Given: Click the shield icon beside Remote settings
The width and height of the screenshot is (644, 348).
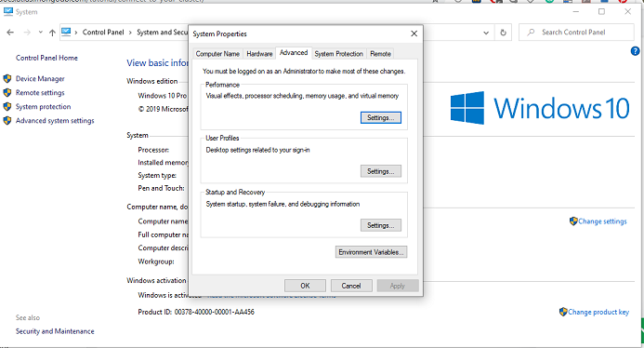Looking at the screenshot, I should [7, 92].
